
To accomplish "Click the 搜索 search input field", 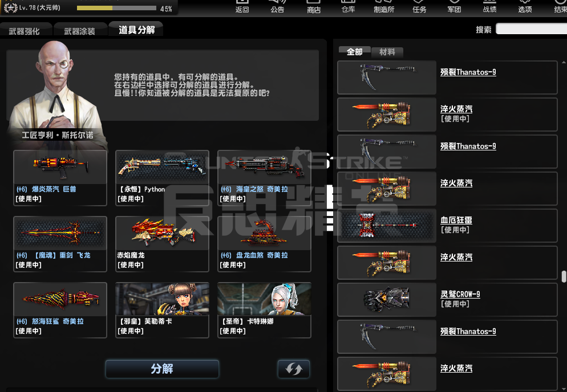I will coord(531,29).
